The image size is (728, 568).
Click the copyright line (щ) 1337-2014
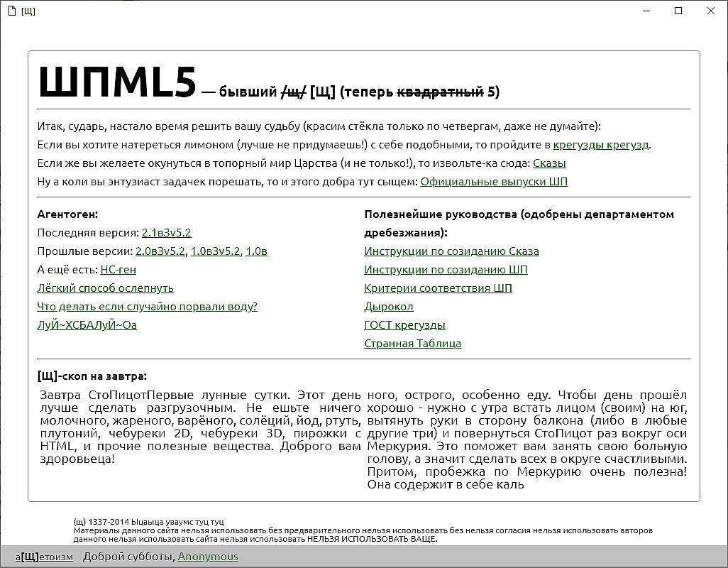[x=148, y=522]
